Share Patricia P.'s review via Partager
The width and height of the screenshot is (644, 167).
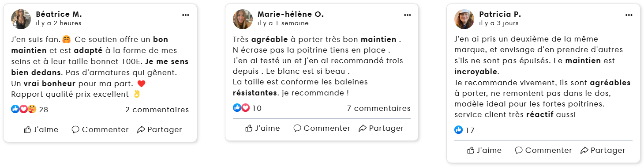coord(603,150)
